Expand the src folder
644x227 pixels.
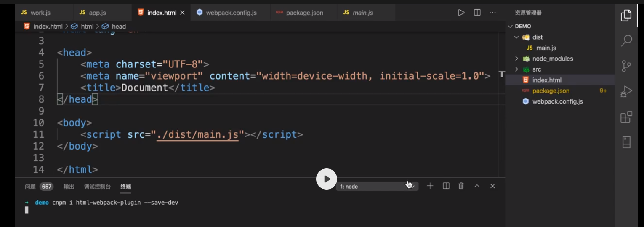tap(516, 69)
